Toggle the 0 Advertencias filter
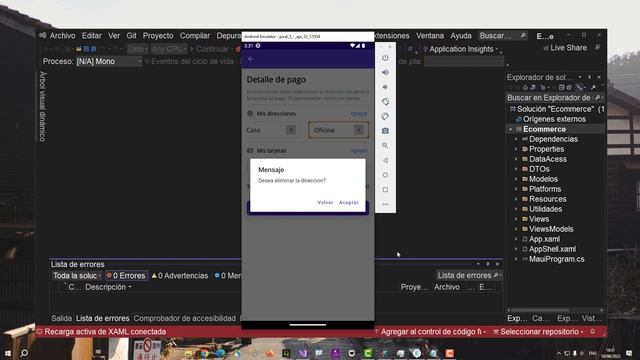This screenshot has height=360, width=640. 180,276
